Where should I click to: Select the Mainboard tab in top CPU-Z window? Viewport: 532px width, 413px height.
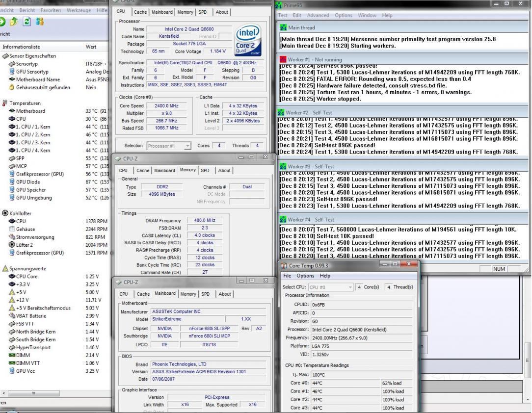(x=161, y=12)
